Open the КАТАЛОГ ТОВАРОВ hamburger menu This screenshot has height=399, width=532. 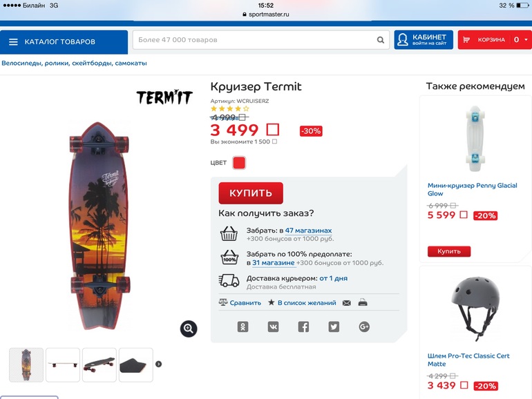13,41
